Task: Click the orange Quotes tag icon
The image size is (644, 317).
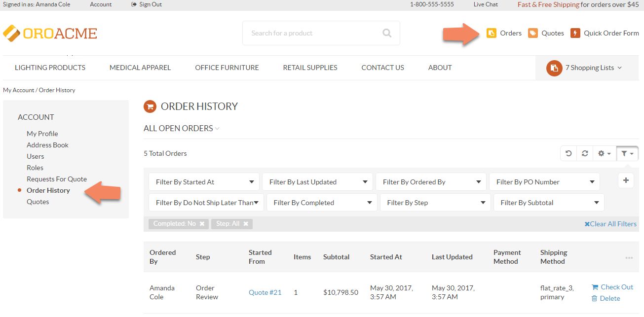Action: pyautogui.click(x=533, y=33)
